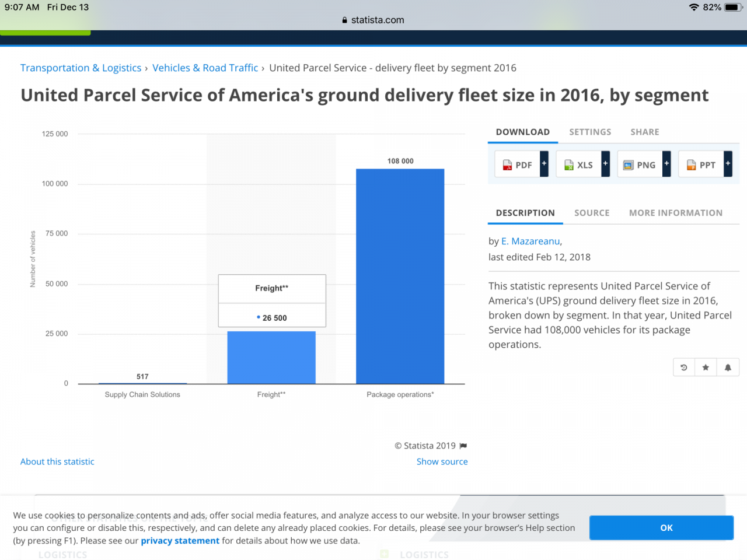Accept cookies with the OK button
747x560 pixels.
[x=661, y=527]
